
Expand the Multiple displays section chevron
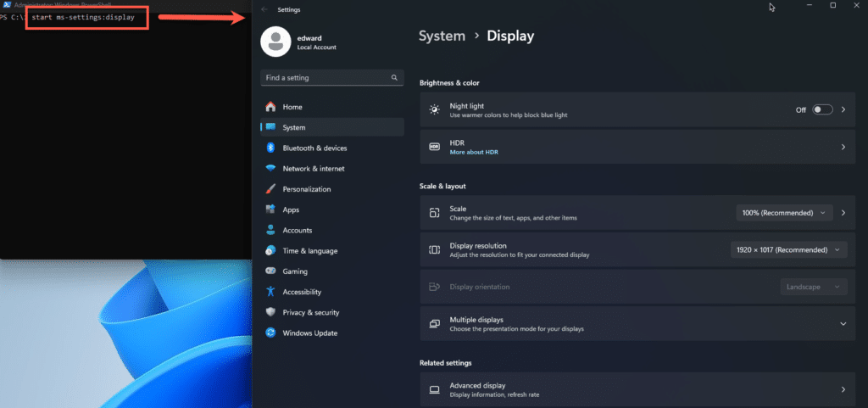[x=843, y=324]
